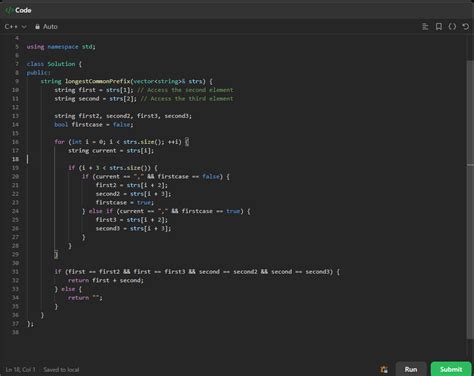Click the 'public:' keyword

pos(38,73)
